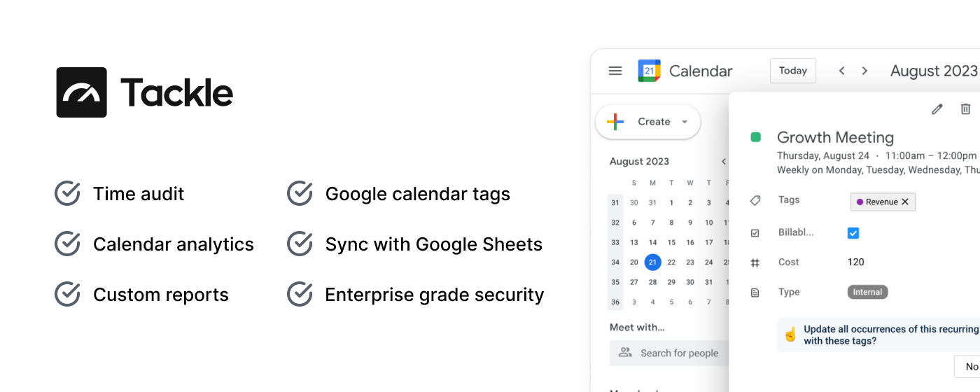Expand the Create button dropdown arrow
Image resolution: width=980 pixels, height=392 pixels.
coord(685,122)
